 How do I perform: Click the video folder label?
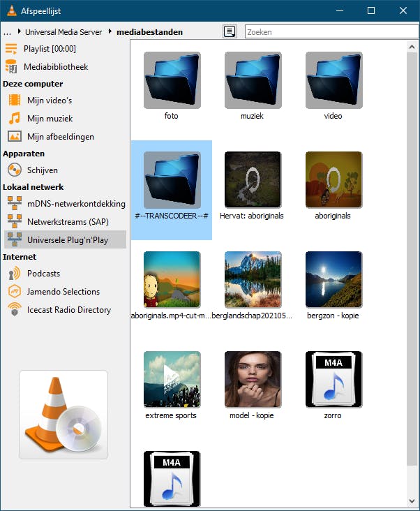(333, 116)
